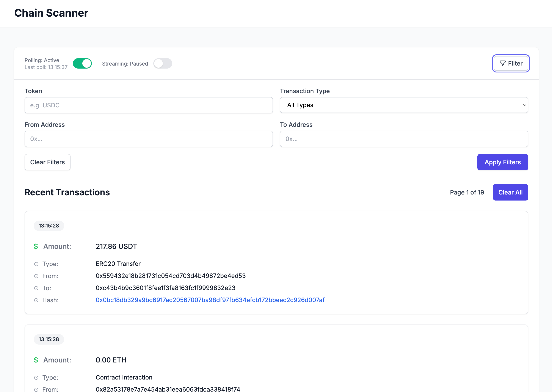The width and height of the screenshot is (552, 392).
Task: Click into the To Address field
Action: [404, 139]
